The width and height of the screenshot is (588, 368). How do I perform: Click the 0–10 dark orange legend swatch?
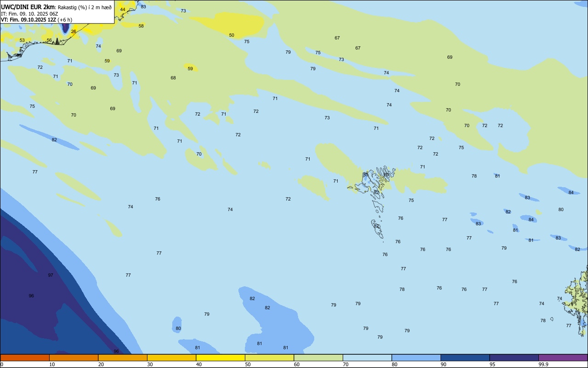[25, 357]
